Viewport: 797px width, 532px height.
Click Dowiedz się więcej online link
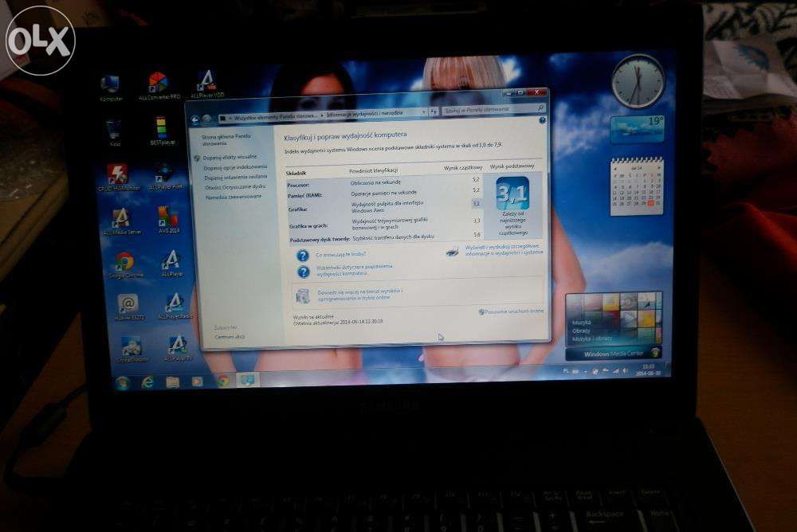coord(360,295)
